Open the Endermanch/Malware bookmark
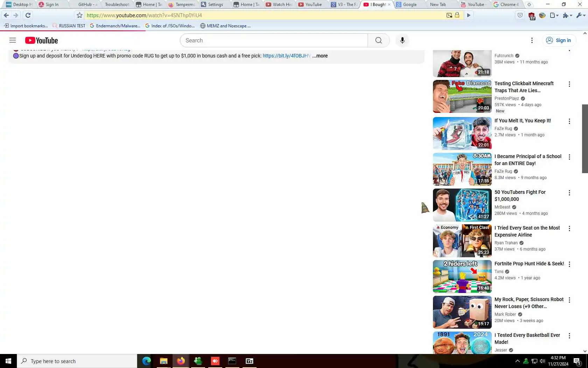The width and height of the screenshot is (588, 368). pyautogui.click(x=115, y=26)
